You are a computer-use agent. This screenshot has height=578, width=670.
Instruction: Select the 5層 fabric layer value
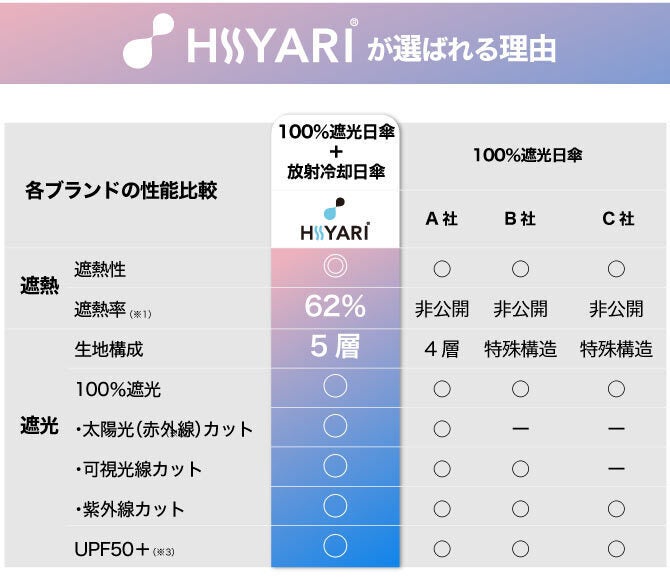[x=335, y=347]
